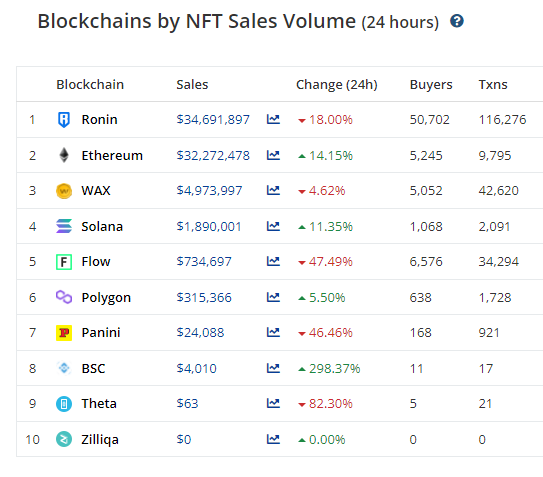Click Zilliqa sales value $0
This screenshot has width=543, height=477.
point(184,440)
